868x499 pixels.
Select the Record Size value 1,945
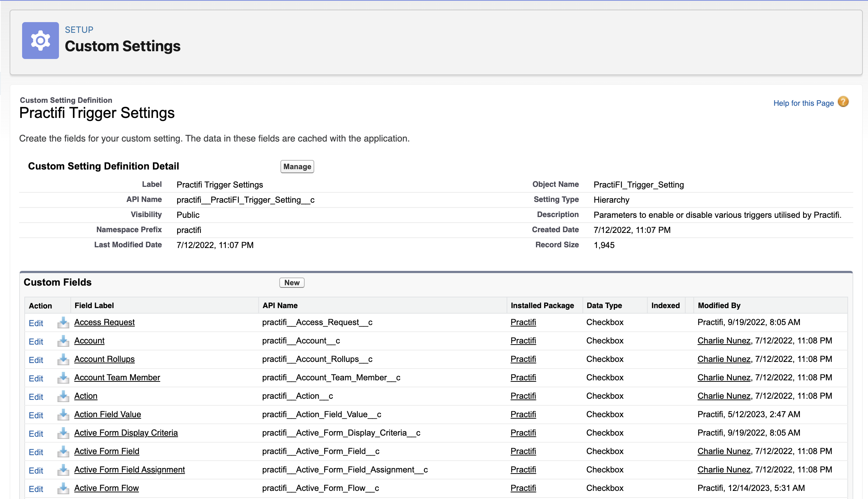pos(604,245)
